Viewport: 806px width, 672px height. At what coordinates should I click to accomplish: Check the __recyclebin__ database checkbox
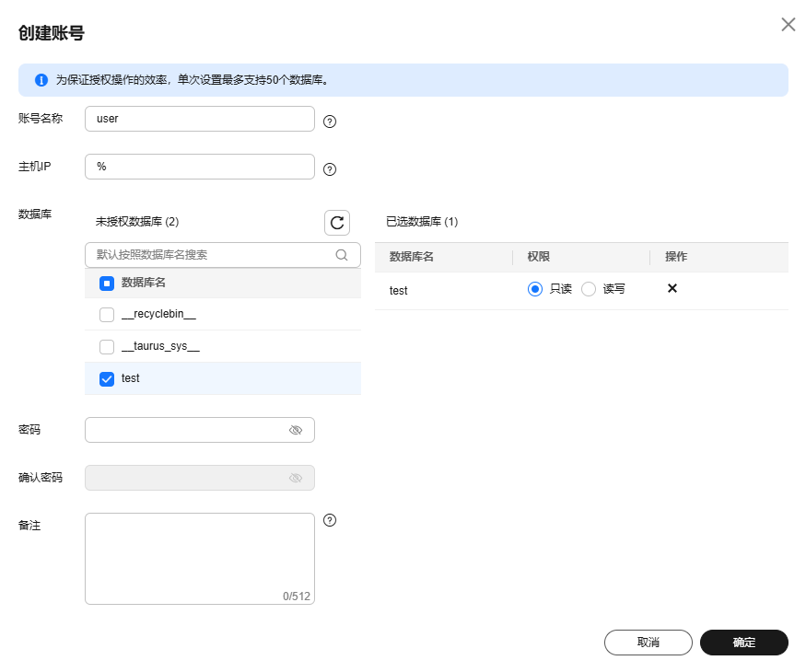coord(107,315)
